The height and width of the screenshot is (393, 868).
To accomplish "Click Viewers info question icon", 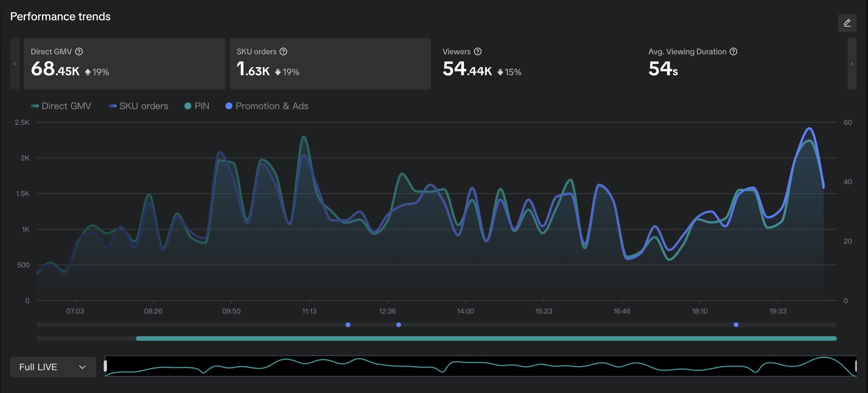I will click(x=478, y=52).
